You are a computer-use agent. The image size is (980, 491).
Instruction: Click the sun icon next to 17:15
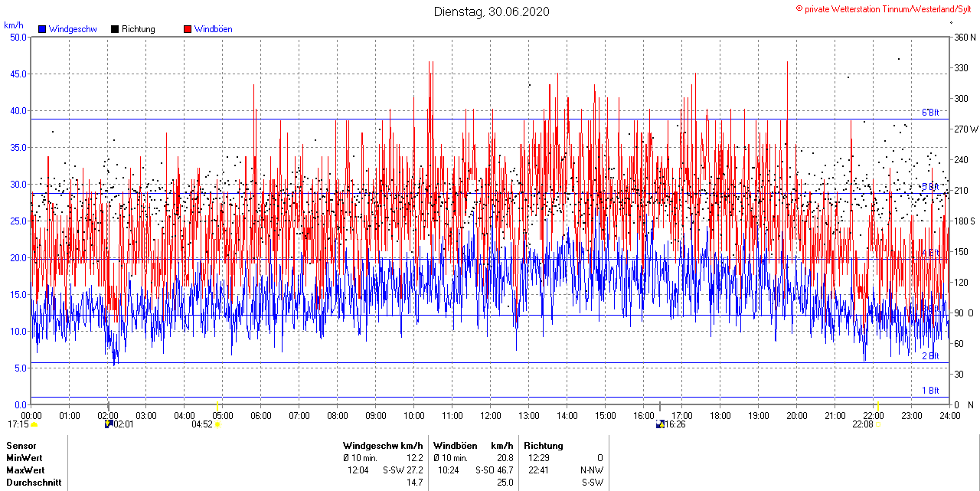pyautogui.click(x=34, y=424)
